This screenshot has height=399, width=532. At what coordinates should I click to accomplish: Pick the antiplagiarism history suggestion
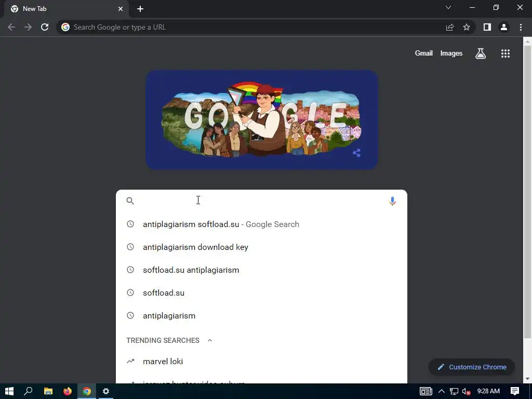tap(261, 315)
